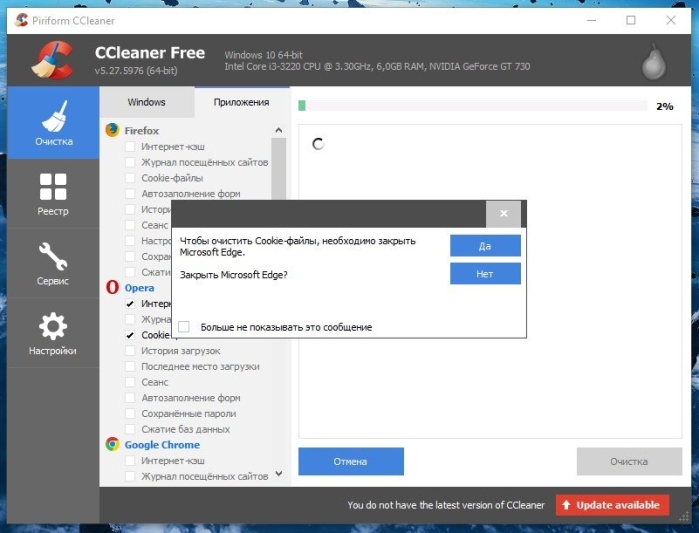
Task: Open the Очистка cleaner section in sidebar
Action: (x=53, y=123)
